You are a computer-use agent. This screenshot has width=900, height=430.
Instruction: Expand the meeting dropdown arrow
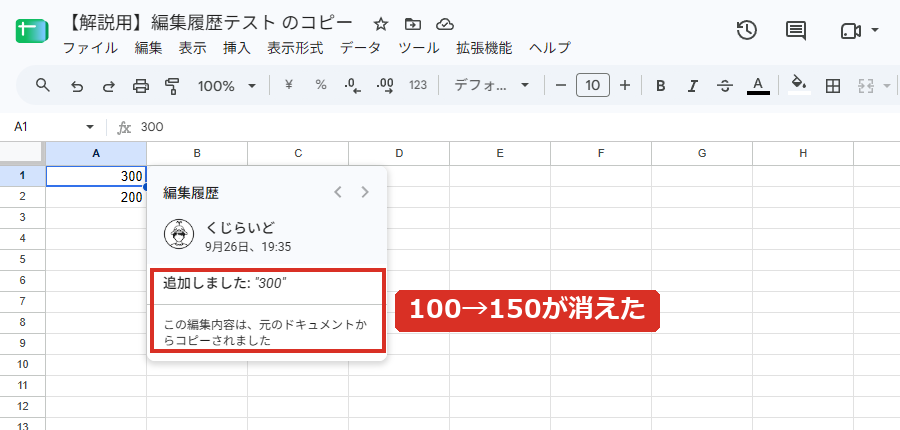tap(875, 30)
